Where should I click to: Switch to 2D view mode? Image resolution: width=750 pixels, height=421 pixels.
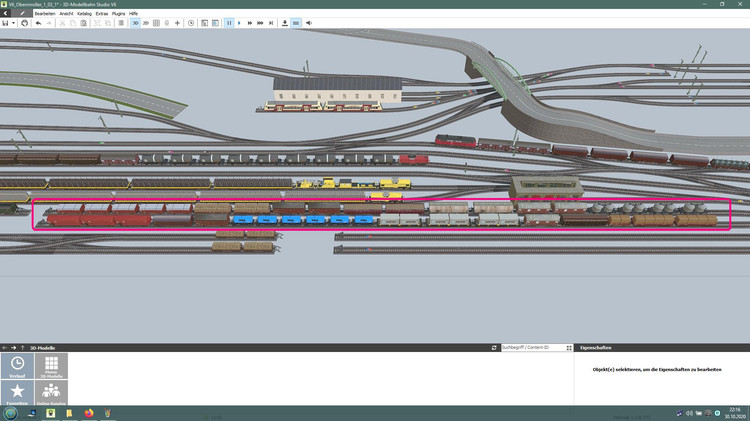point(146,22)
